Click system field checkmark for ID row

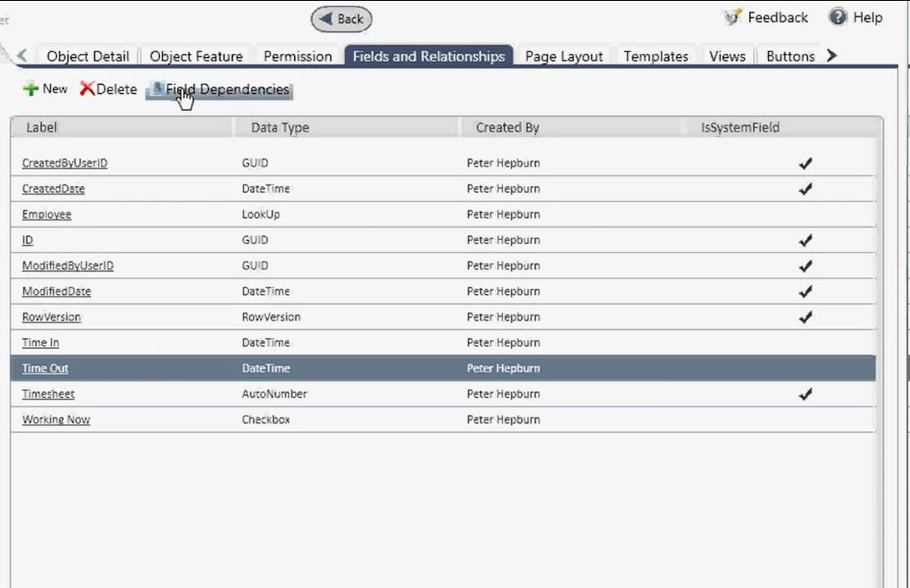pos(805,240)
